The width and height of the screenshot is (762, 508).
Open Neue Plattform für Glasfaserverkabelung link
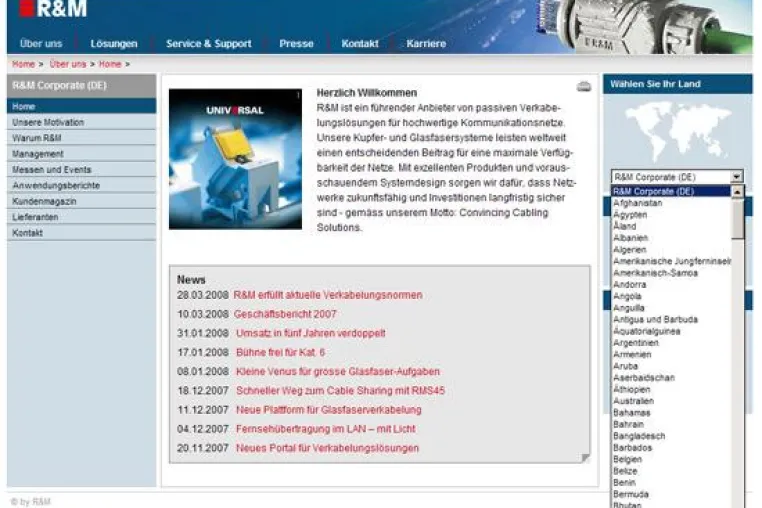tap(329, 410)
